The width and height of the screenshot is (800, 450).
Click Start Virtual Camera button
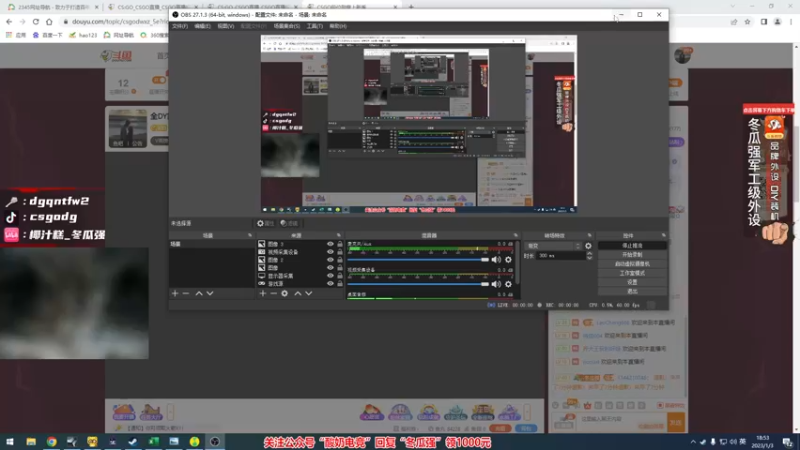[632, 264]
